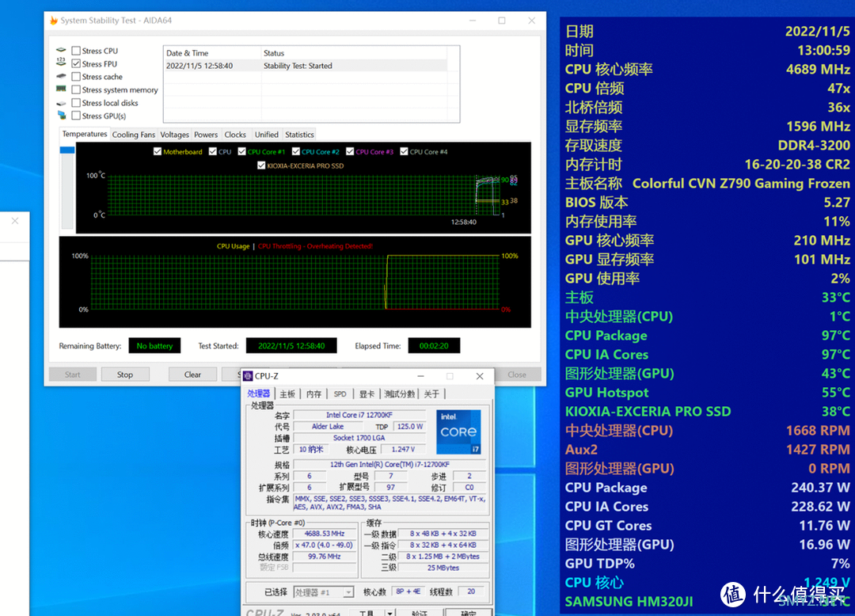
Task: Toggle Motherboard temperature graph checkbox
Action: 158,151
